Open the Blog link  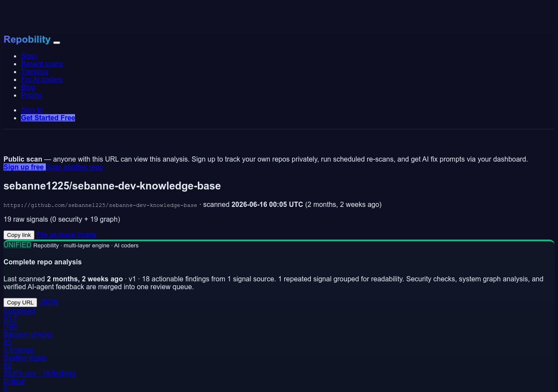point(28,87)
